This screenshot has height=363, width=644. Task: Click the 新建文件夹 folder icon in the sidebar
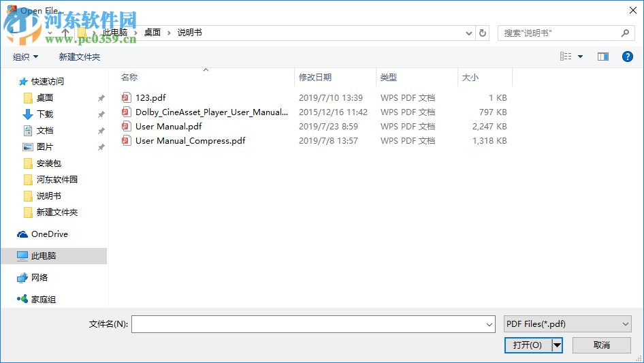tap(28, 212)
